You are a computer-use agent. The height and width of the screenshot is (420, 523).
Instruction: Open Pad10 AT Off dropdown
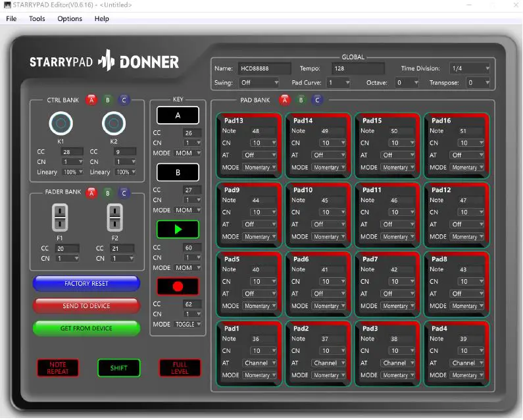coord(328,224)
